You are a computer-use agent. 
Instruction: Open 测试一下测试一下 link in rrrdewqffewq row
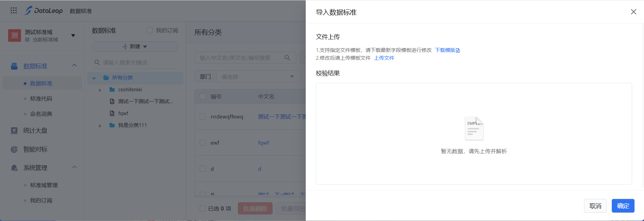[x=282, y=116]
